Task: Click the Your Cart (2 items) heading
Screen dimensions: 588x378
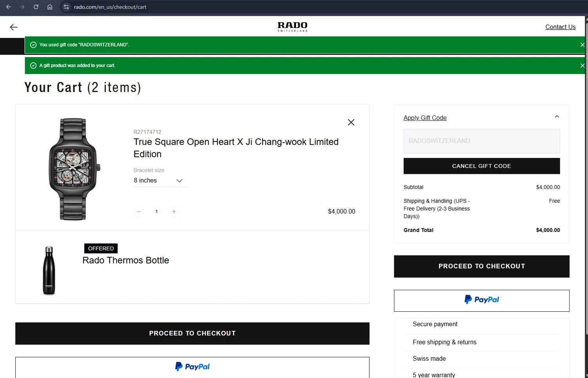Action: click(x=83, y=87)
